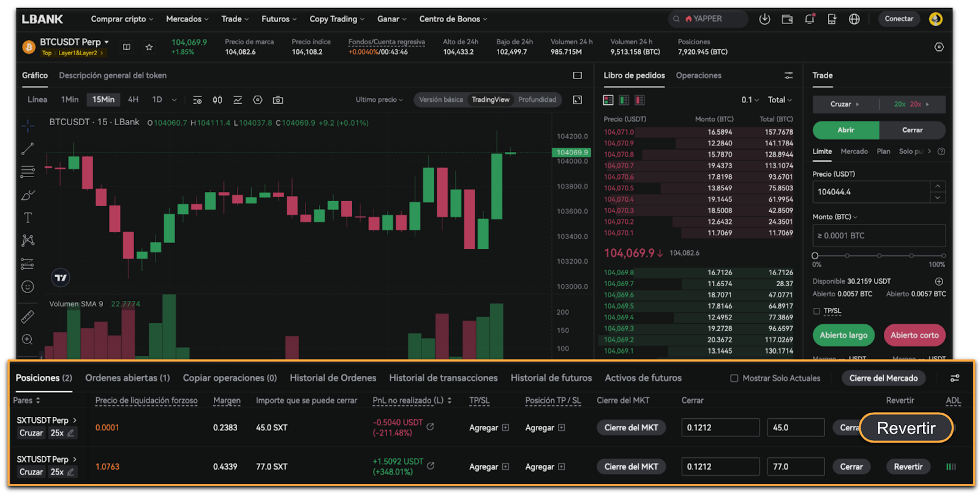This screenshot has width=980, height=496.
Task: Show order book sell-only view
Action: pos(639,100)
